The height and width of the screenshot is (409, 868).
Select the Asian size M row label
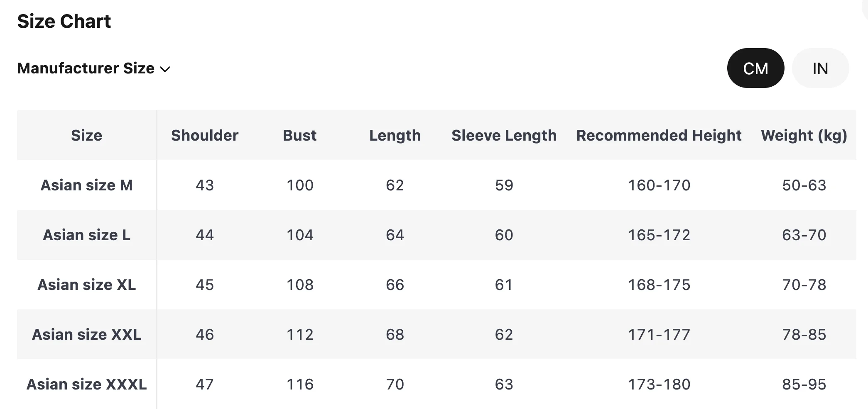[86, 185]
